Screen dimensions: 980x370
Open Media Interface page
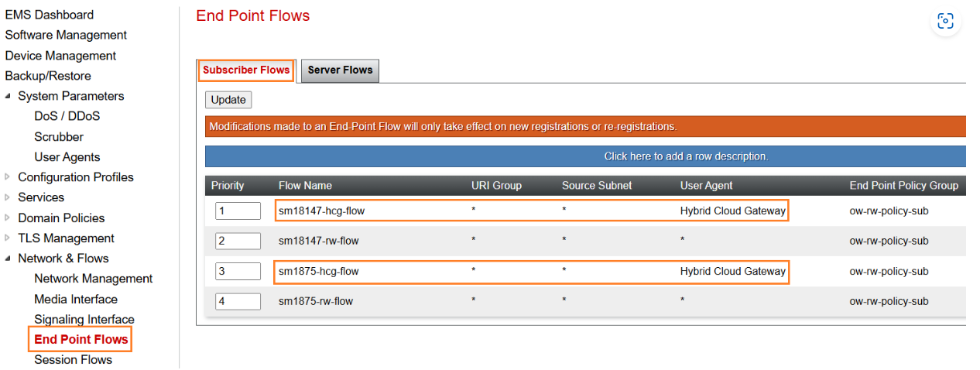[76, 300]
